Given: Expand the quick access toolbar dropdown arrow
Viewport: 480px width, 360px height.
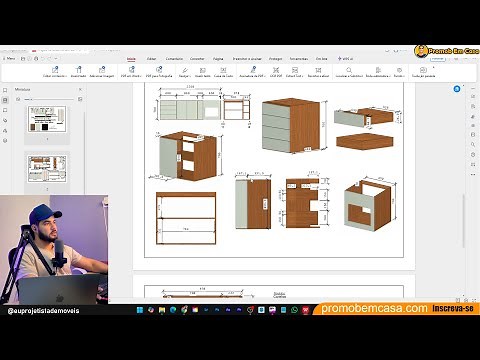Looking at the screenshot, I should tap(56, 59).
